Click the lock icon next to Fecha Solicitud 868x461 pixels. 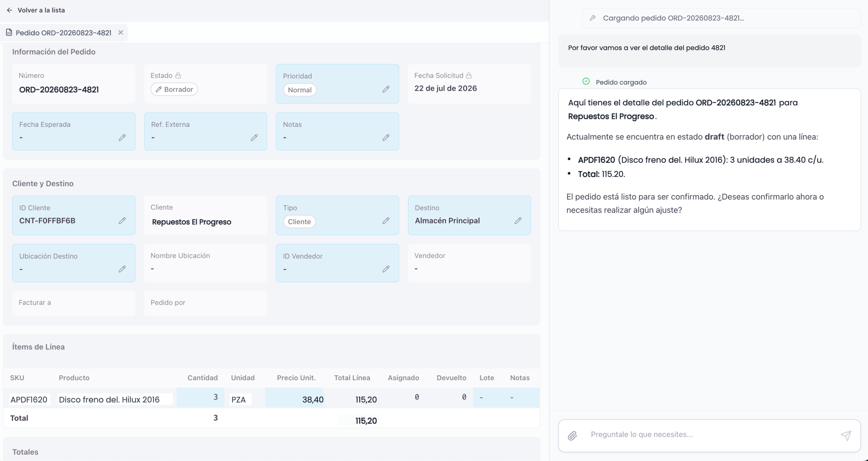[469, 75]
